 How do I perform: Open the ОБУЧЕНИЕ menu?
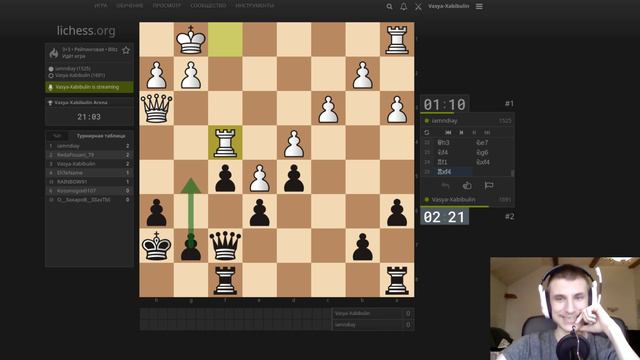tap(129, 6)
